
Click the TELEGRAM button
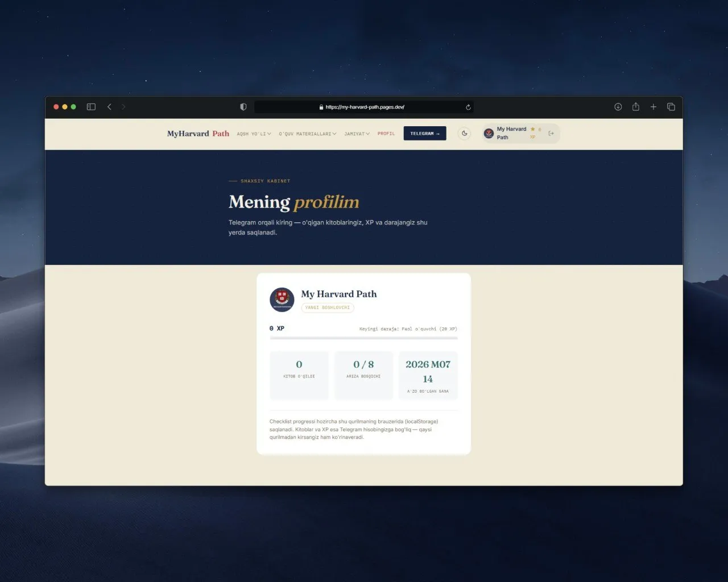coord(425,134)
